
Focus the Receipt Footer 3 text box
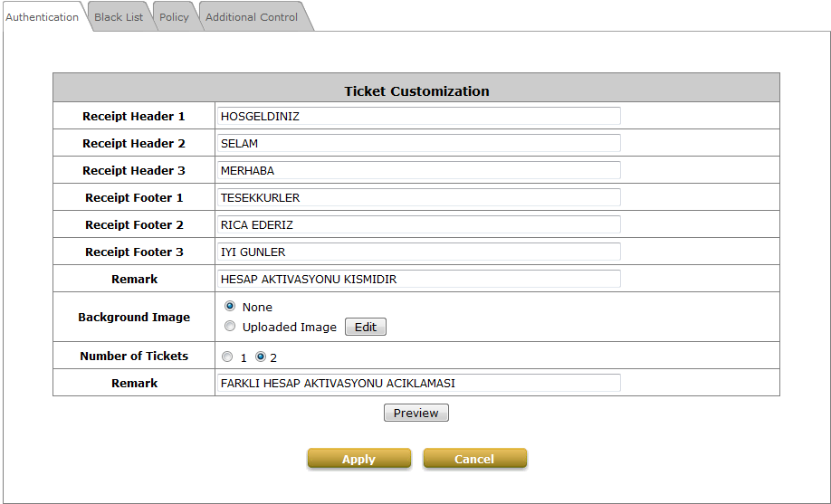click(418, 252)
